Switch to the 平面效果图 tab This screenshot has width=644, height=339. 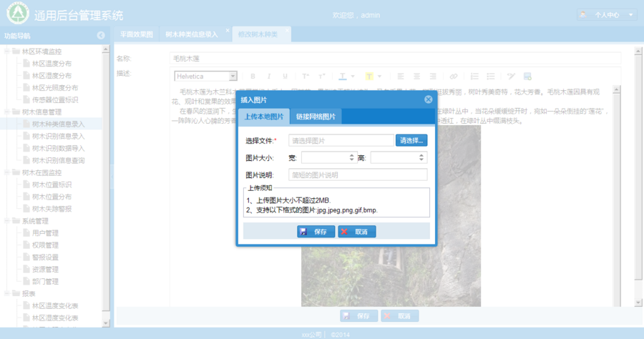pyautogui.click(x=137, y=34)
